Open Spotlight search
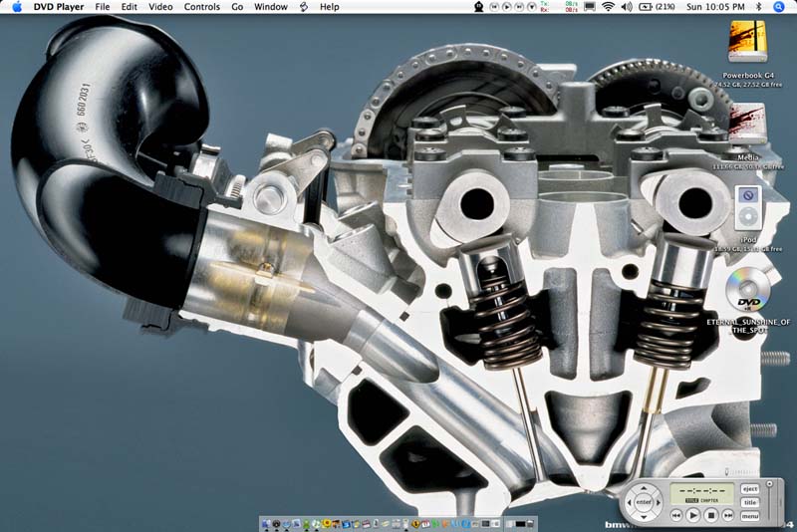Viewport: 797px width, 532px height. click(779, 7)
